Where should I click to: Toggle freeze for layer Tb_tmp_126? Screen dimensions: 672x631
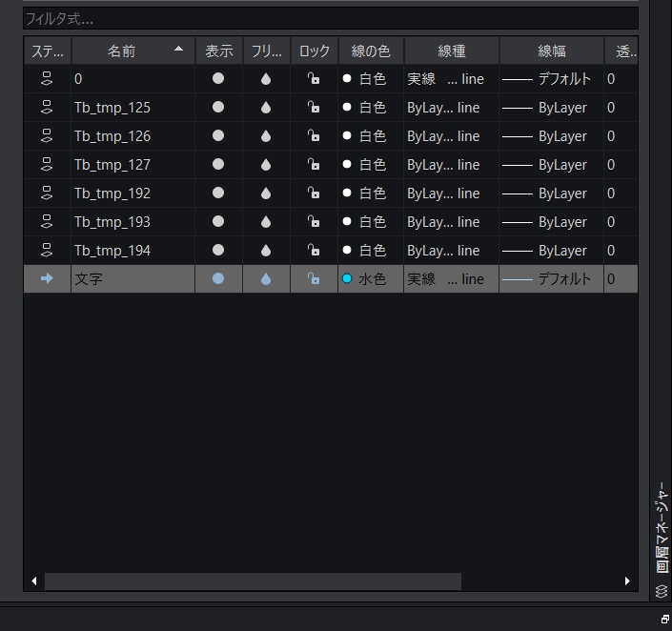[x=266, y=136]
